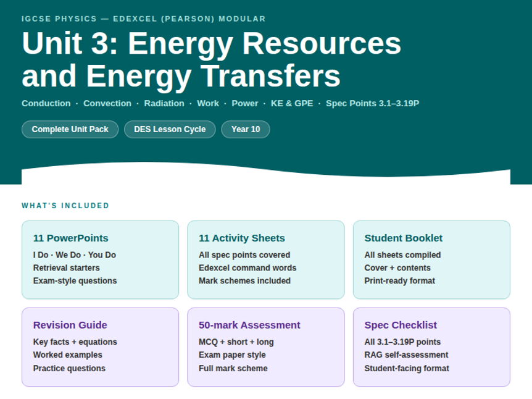The image size is (532, 399).
Task: Open the Student Booklet card title
Action: click(404, 238)
